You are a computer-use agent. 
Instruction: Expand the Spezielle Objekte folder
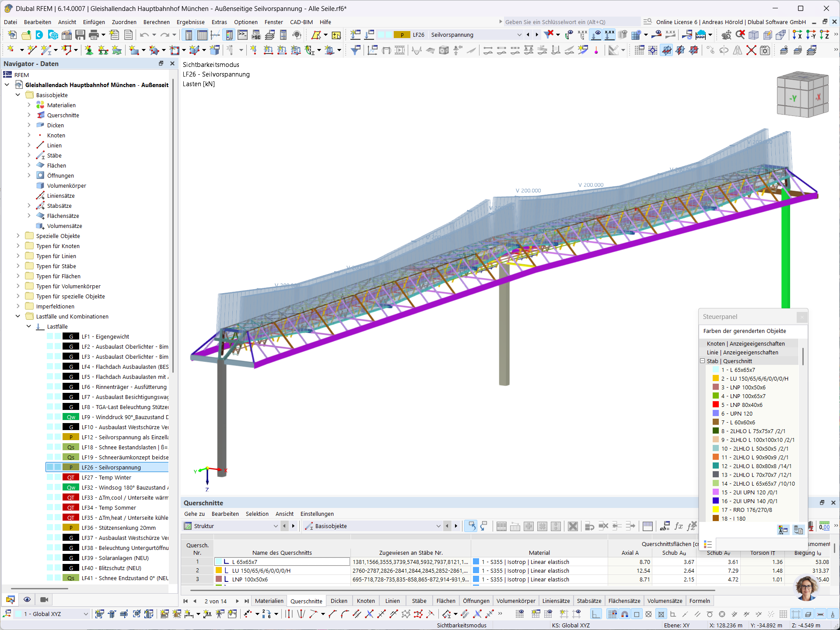pos(18,236)
